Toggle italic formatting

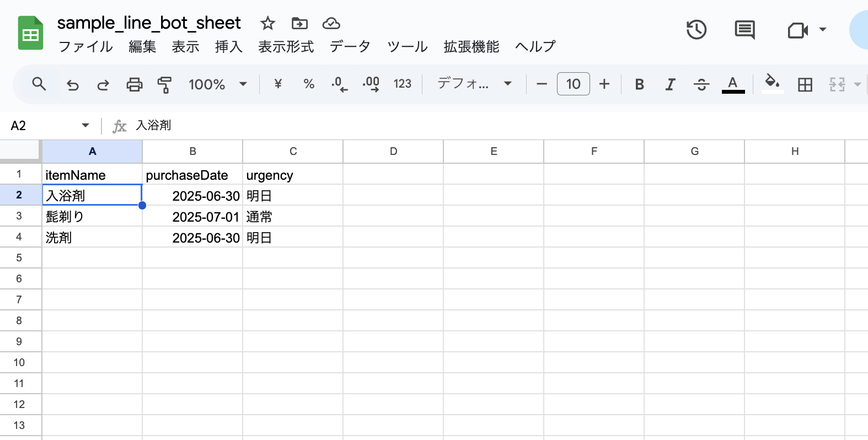point(670,84)
